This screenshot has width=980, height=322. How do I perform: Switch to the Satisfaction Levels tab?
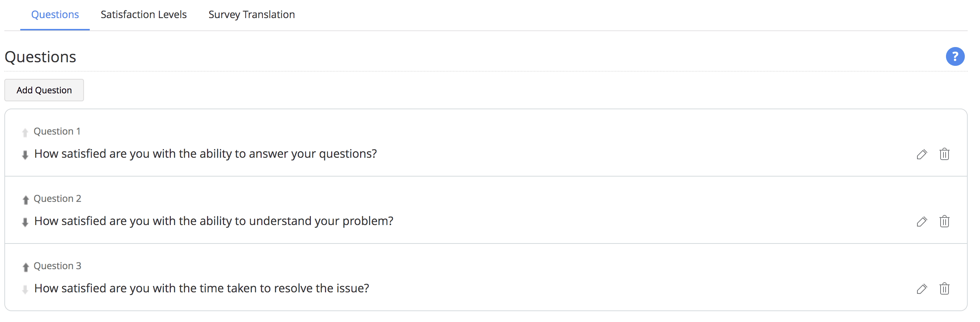coord(143,14)
